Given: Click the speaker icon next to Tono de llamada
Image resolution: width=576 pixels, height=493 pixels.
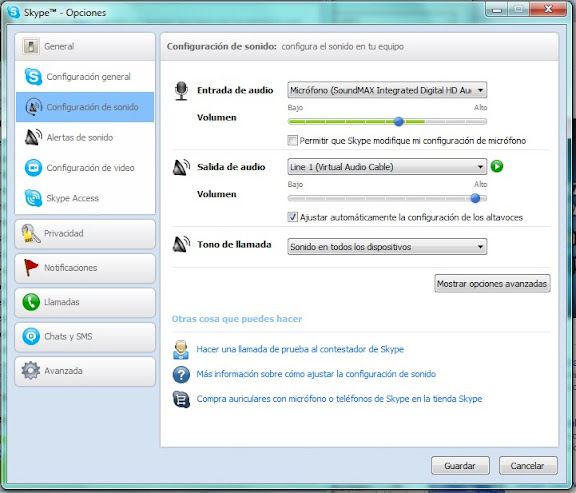Looking at the screenshot, I should click(x=181, y=244).
